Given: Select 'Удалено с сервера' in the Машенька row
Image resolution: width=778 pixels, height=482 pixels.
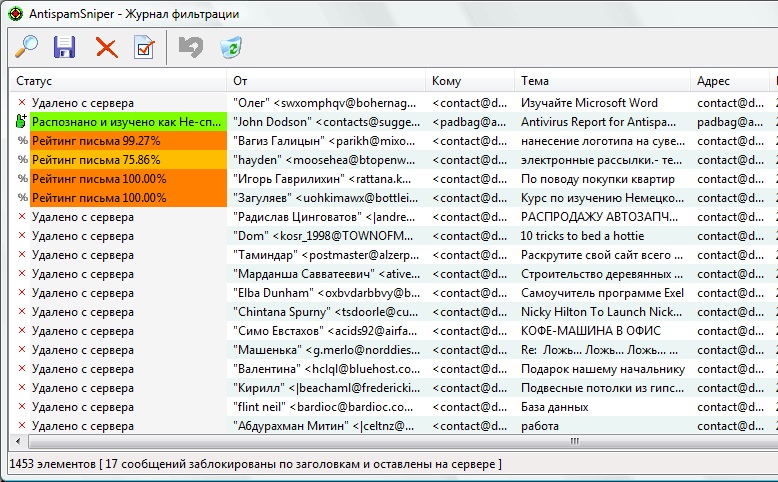Looking at the screenshot, I should (x=83, y=350).
